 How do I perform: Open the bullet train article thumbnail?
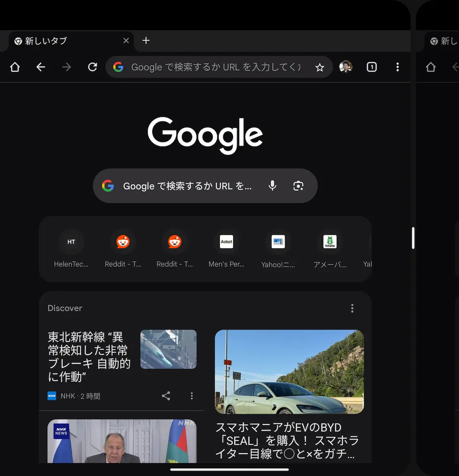point(168,349)
